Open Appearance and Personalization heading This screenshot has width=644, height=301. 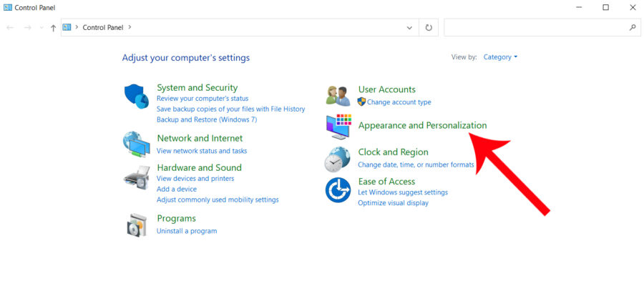[x=423, y=125]
